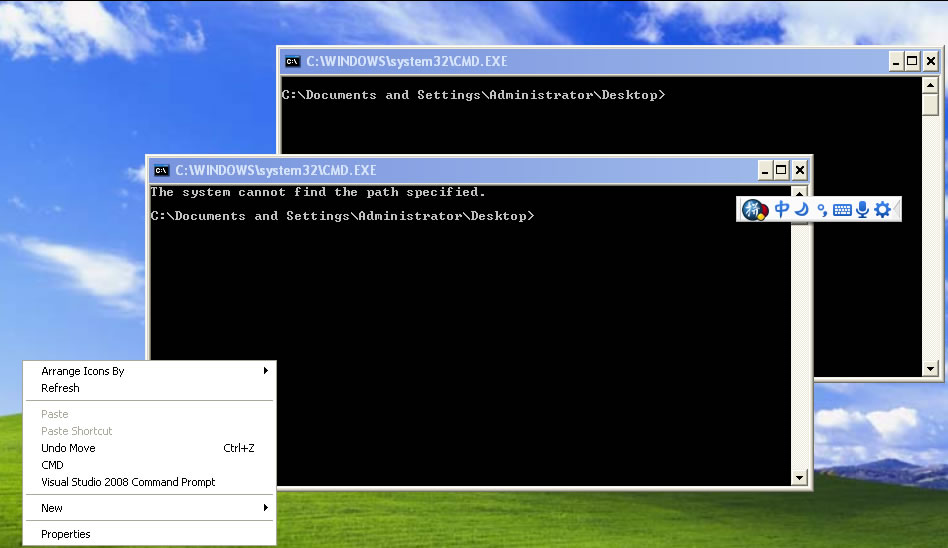Open Arrange Icons By submenu
The image size is (948, 548).
tap(149, 371)
